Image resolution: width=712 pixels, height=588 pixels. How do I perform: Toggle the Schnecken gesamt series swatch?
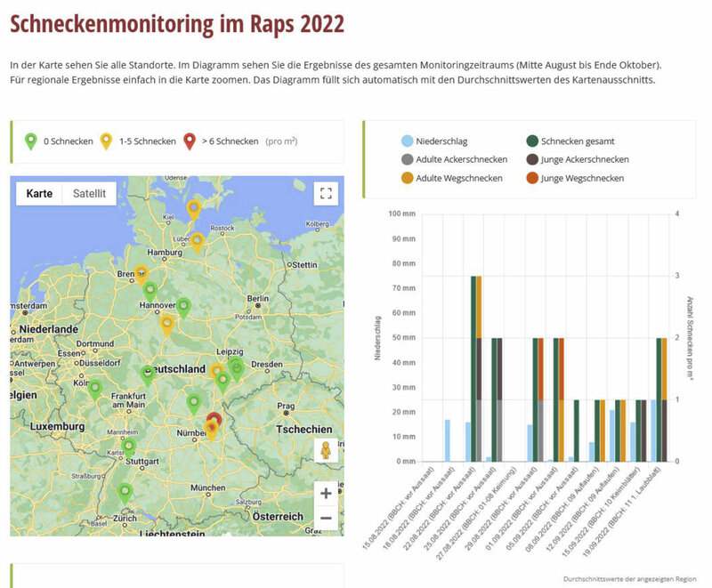tap(532, 141)
